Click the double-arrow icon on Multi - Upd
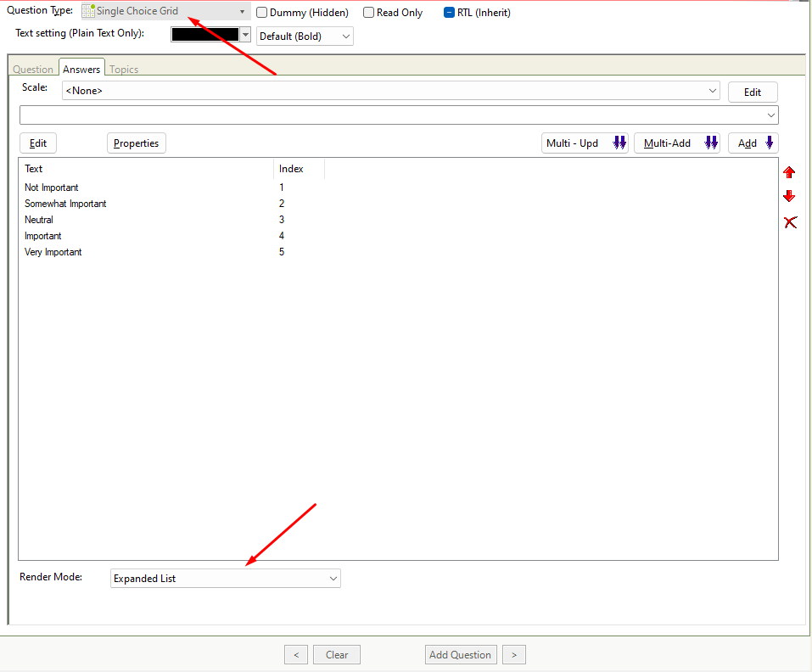812x672 pixels. (619, 143)
